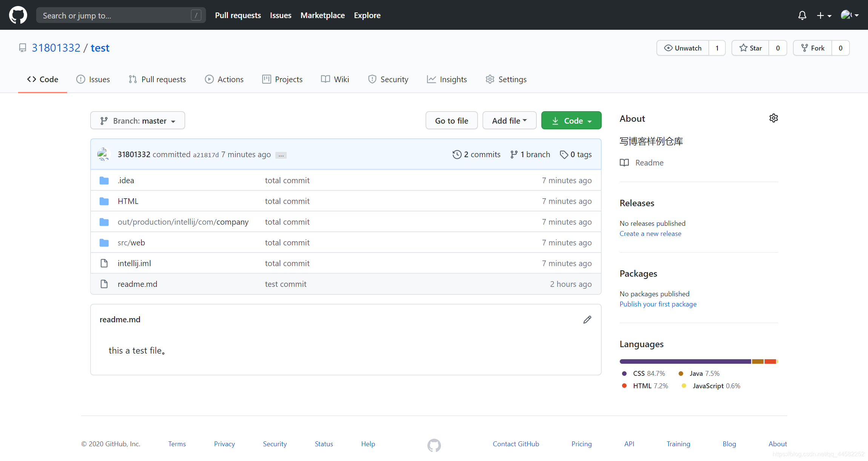This screenshot has width=868, height=461.
Task: Fork the test repository
Action: point(813,48)
